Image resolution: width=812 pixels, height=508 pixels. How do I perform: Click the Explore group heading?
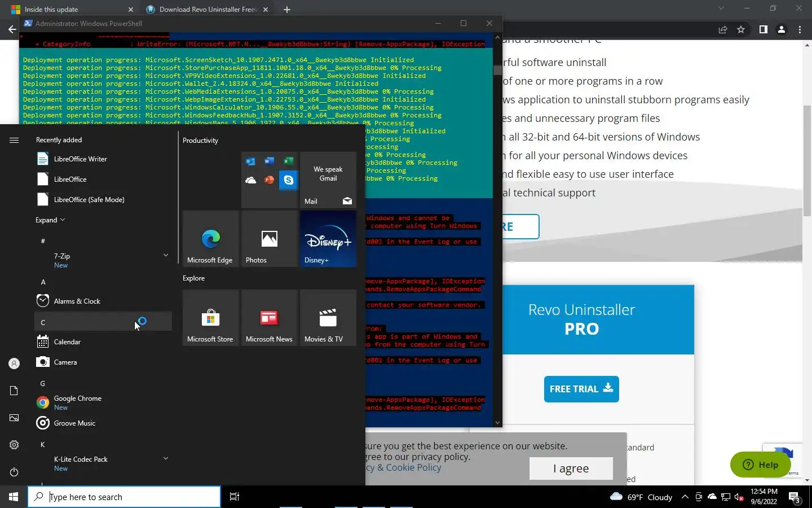click(x=193, y=278)
